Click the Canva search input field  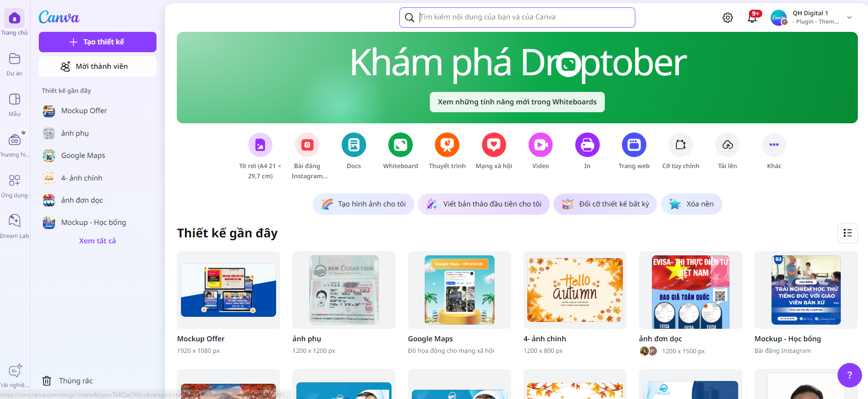[517, 18]
